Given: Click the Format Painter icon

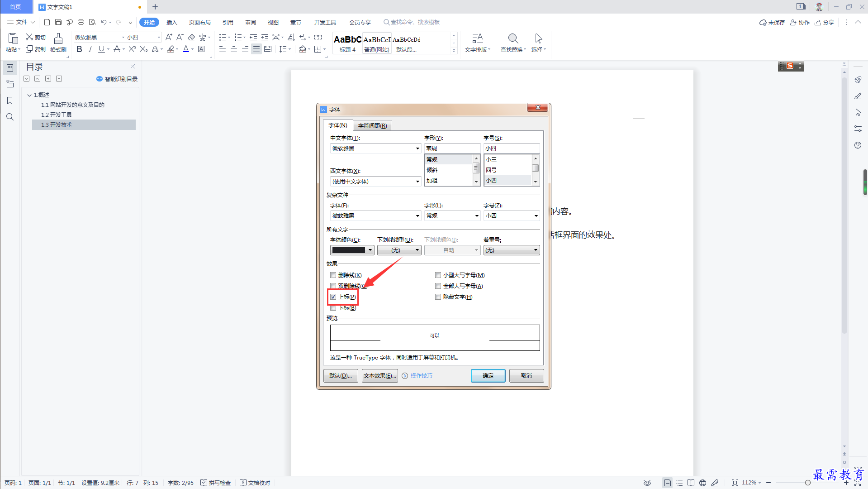Looking at the screenshot, I should tap(58, 38).
